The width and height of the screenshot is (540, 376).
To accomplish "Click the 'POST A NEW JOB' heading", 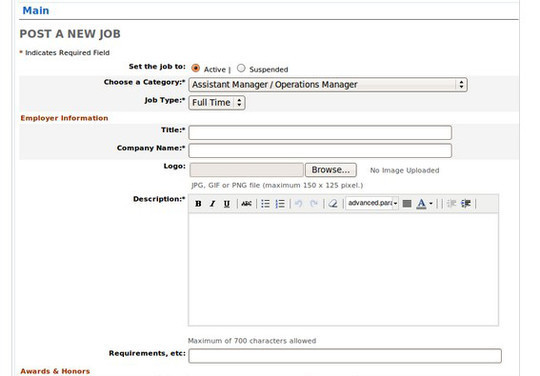I will (70, 34).
